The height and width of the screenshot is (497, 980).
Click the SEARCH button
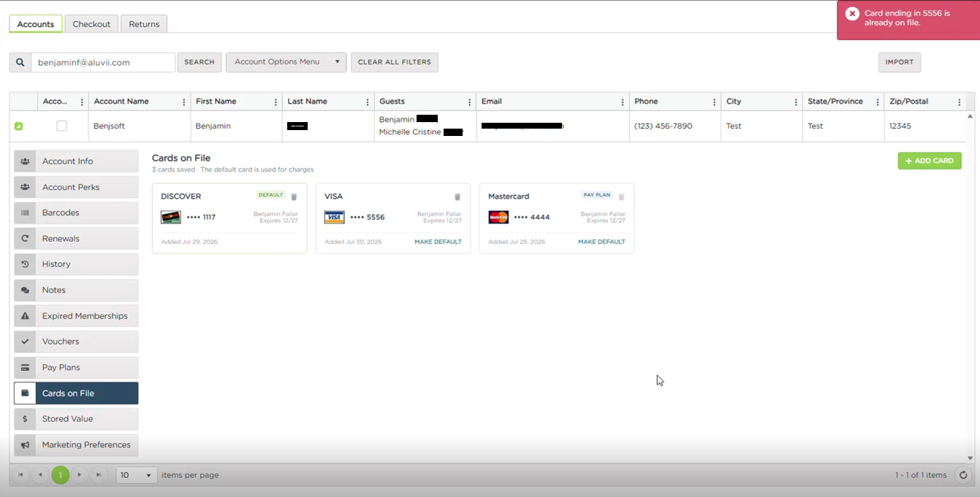point(200,62)
